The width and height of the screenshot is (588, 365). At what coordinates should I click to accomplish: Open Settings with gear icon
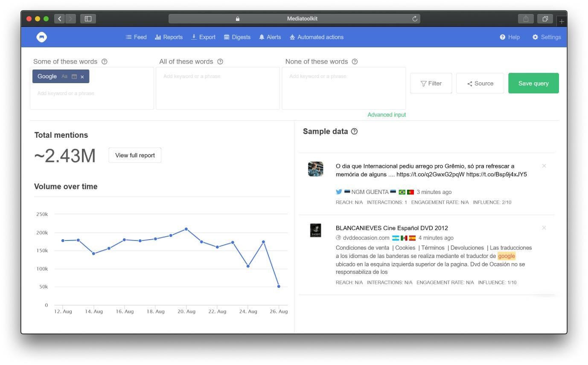[x=547, y=37]
